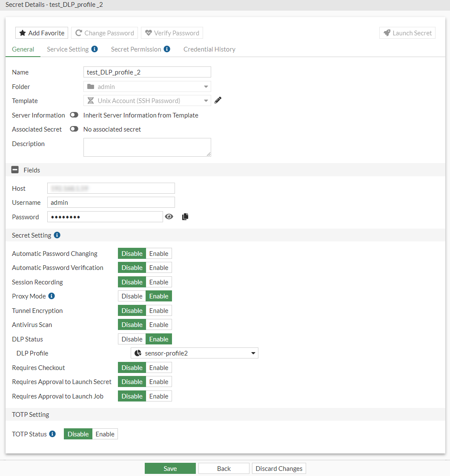Click the info icon next to Proxy Mode
This screenshot has height=476, width=450.
(x=52, y=295)
